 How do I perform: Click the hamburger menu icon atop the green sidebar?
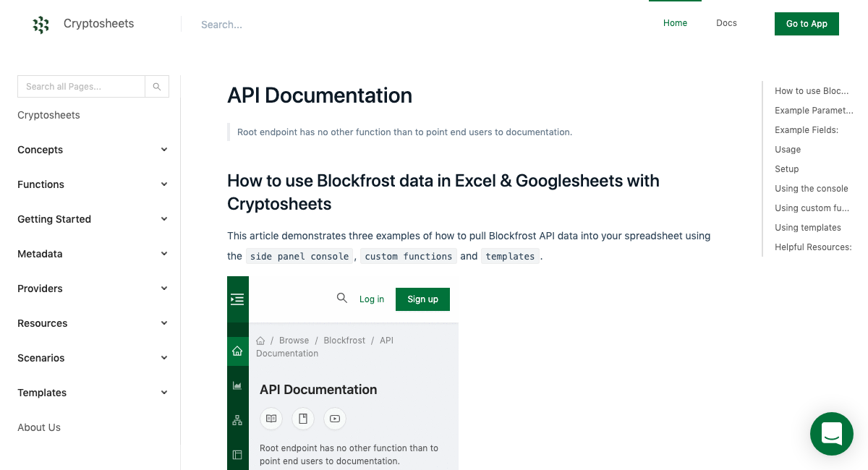pos(237,299)
